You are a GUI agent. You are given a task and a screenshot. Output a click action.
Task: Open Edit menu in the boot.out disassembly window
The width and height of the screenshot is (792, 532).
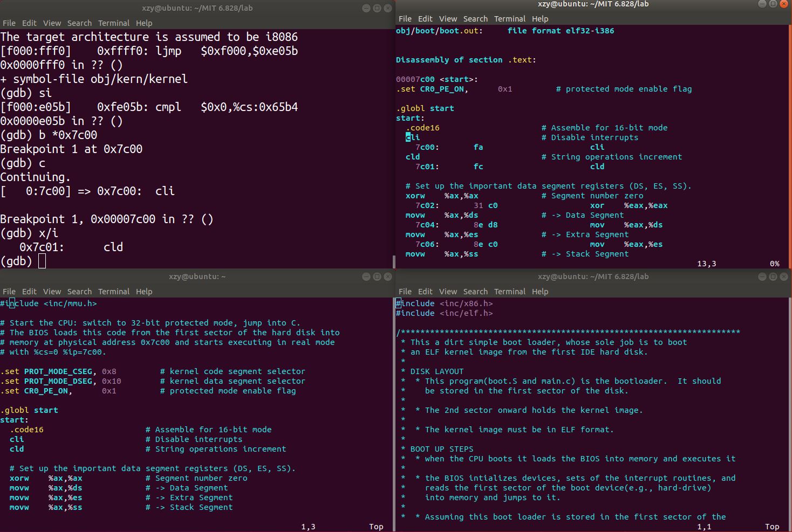pos(425,19)
